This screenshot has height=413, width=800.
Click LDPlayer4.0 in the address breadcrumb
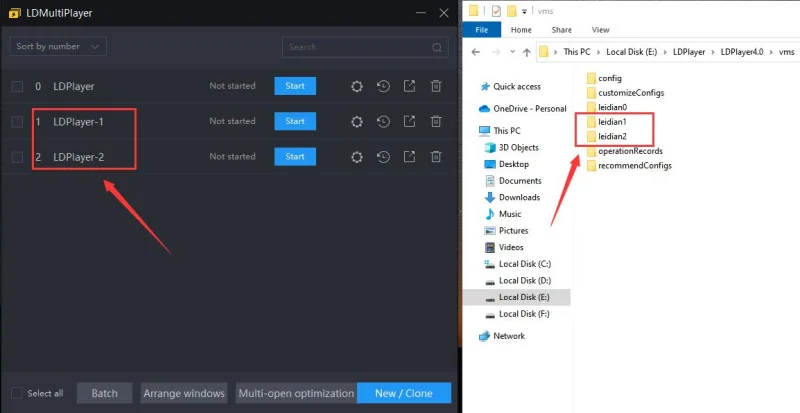[x=742, y=52]
